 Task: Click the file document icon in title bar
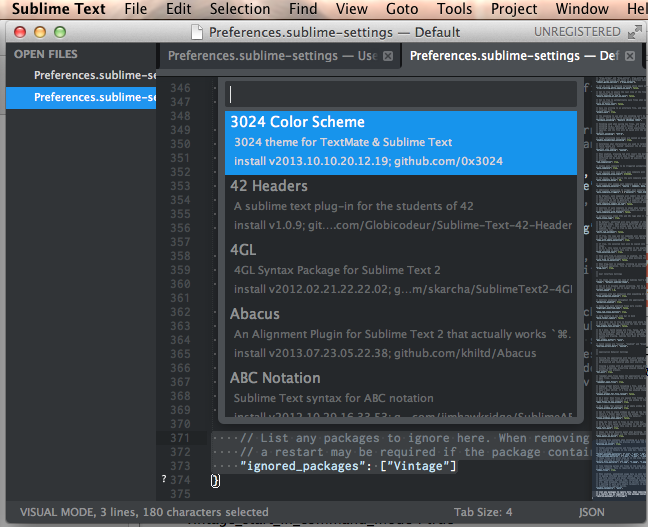click(197, 32)
